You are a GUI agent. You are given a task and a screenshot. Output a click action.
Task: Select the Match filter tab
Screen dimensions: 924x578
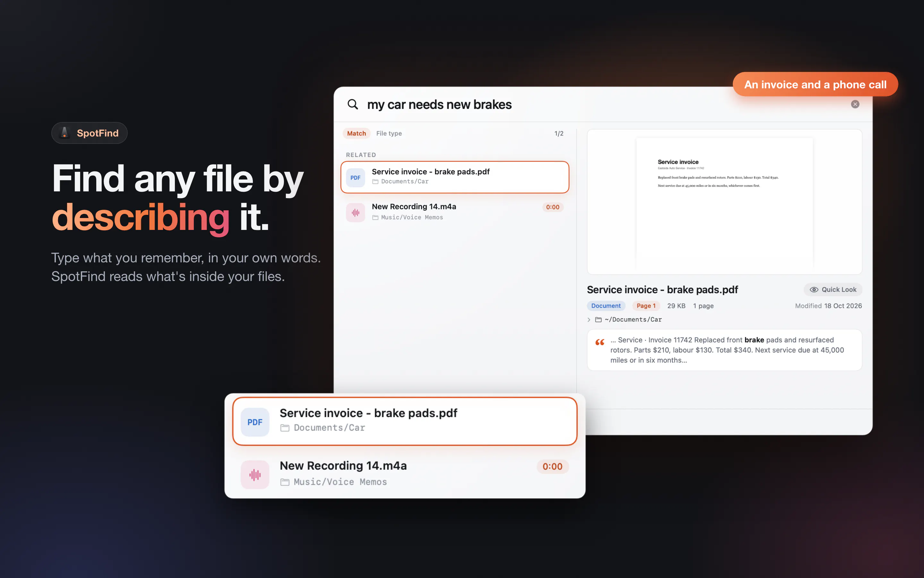coord(356,133)
